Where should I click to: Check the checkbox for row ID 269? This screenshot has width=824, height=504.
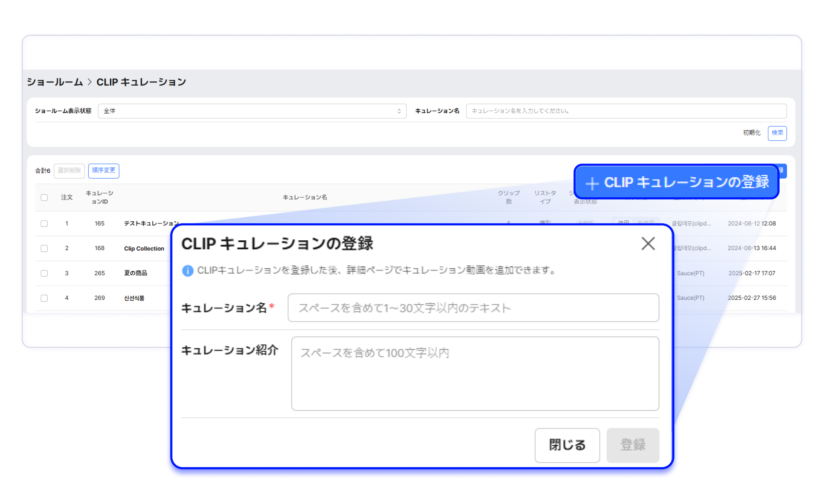44,298
